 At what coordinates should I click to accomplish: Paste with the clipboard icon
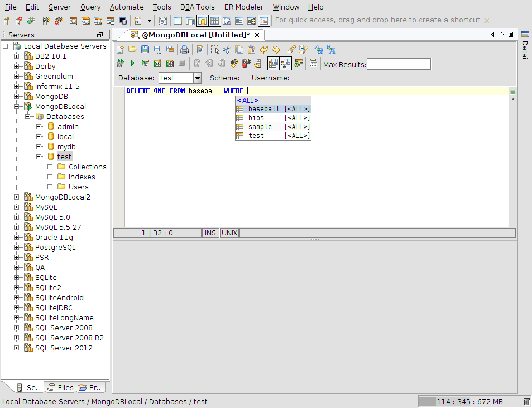[251, 50]
